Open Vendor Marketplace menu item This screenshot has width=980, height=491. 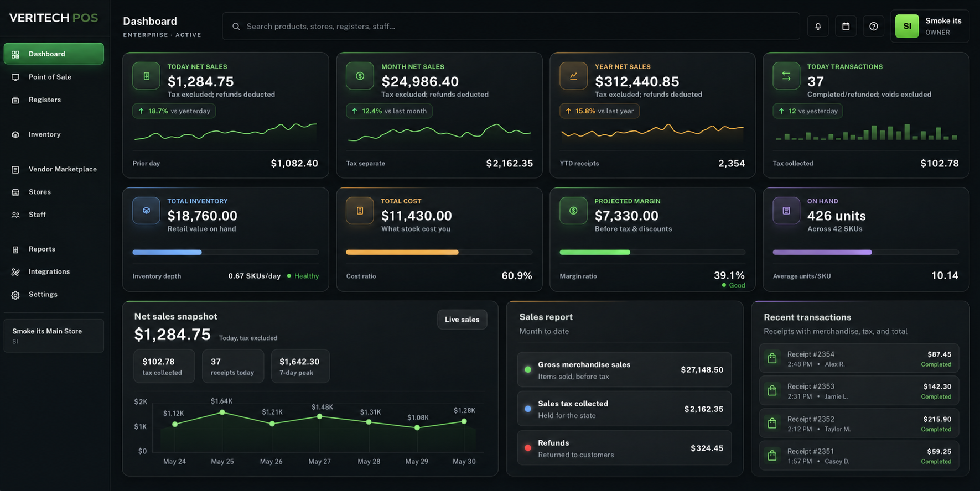click(x=54, y=169)
